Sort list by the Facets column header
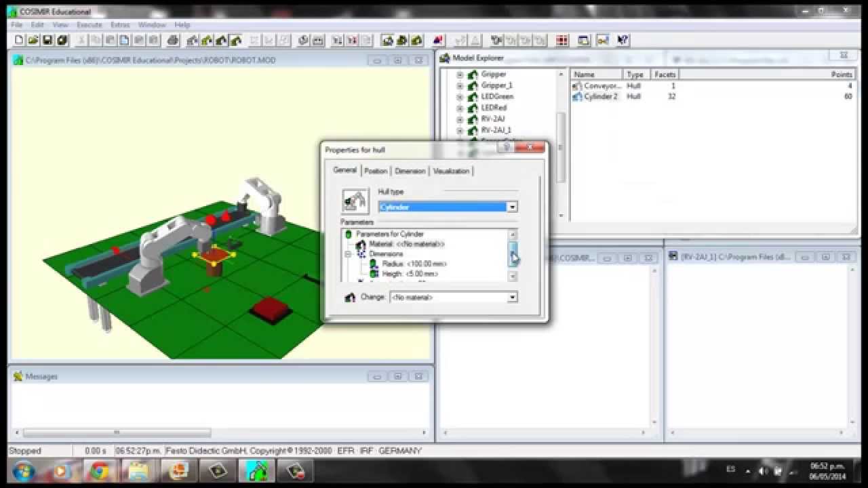Screen dimensions: 868x488 click(664, 75)
